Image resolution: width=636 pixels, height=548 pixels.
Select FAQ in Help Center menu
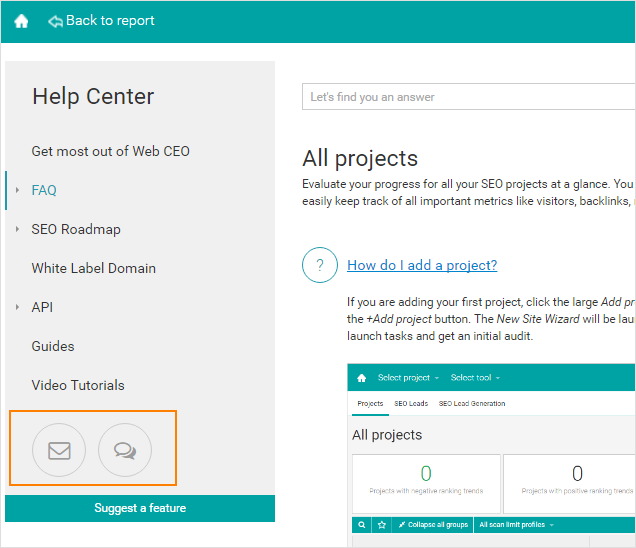pos(44,190)
